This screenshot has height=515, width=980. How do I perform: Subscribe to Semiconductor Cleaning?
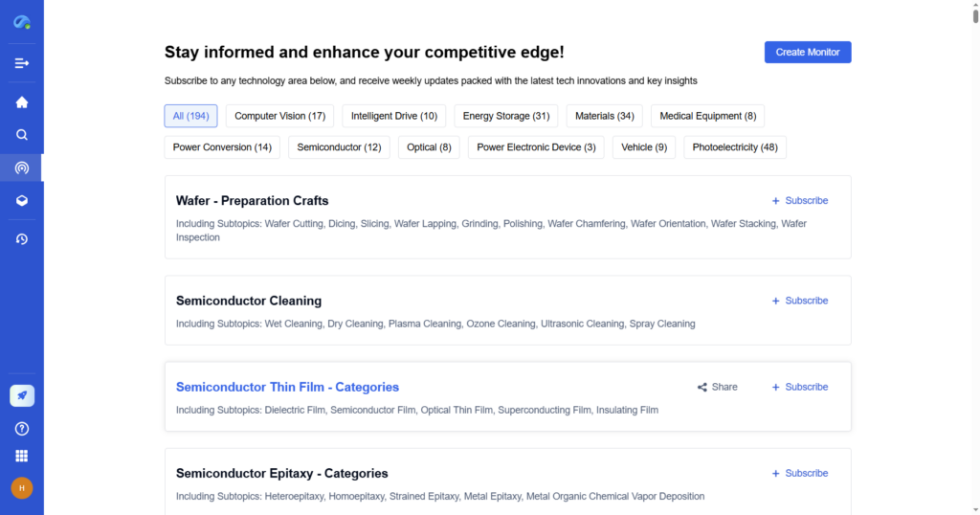800,301
